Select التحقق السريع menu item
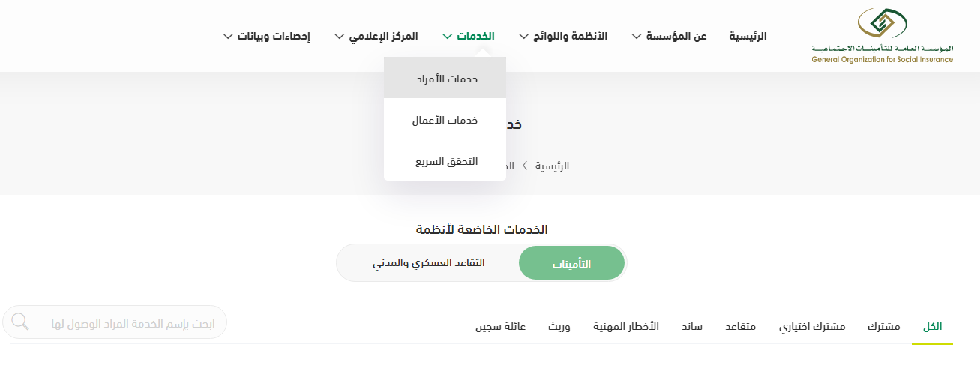The width and height of the screenshot is (980, 368). 445,161
